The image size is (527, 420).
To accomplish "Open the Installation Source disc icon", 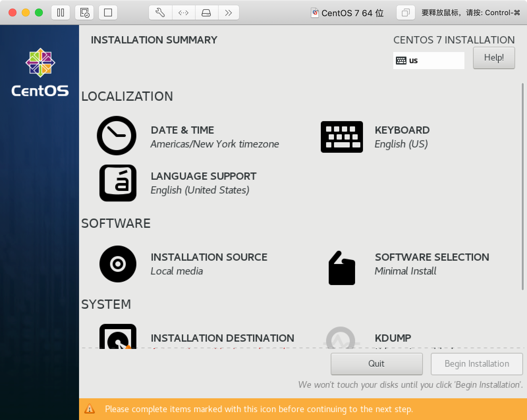I will tap(118, 264).
